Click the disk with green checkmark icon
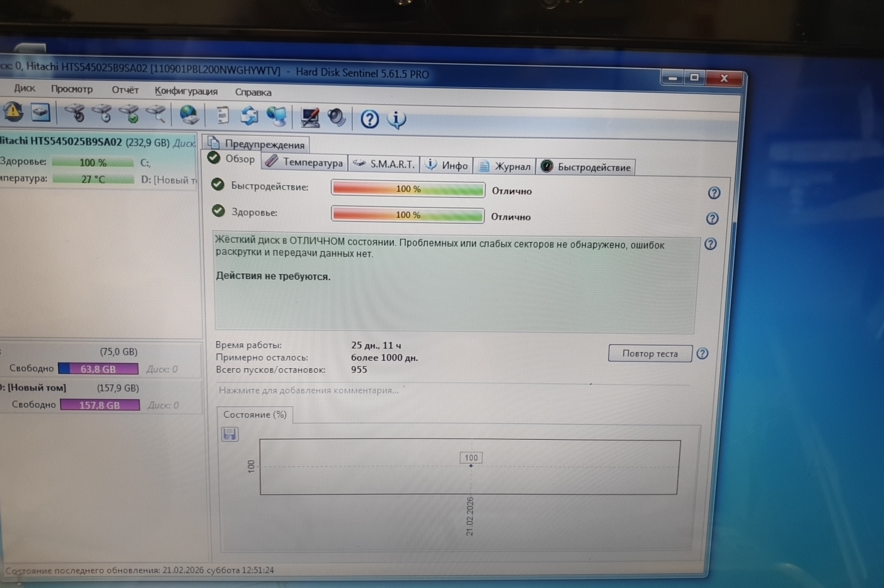The width and height of the screenshot is (884, 588). [129, 114]
